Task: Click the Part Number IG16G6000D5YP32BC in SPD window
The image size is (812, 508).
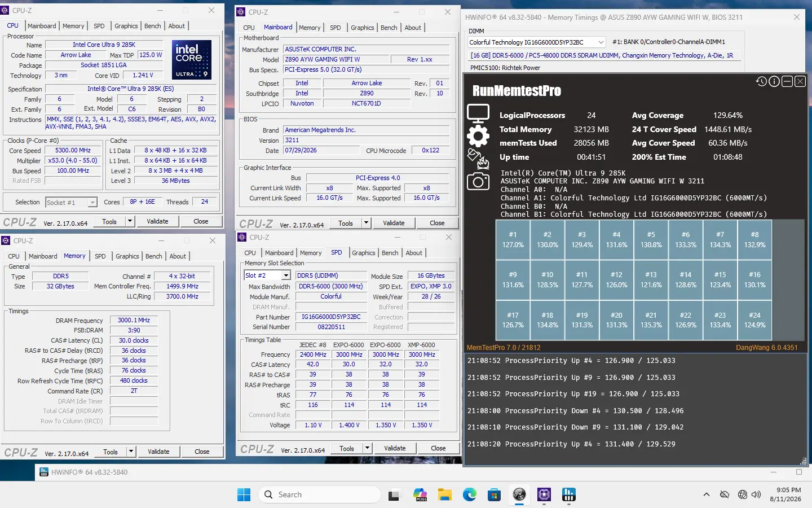Action: coord(331,317)
